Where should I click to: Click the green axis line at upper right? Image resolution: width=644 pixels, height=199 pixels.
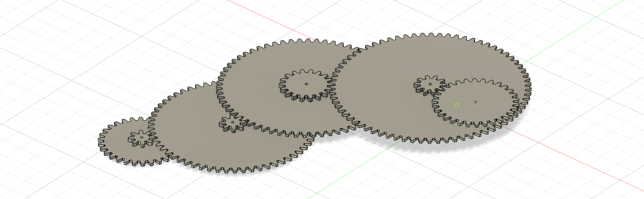[x=575, y=33]
